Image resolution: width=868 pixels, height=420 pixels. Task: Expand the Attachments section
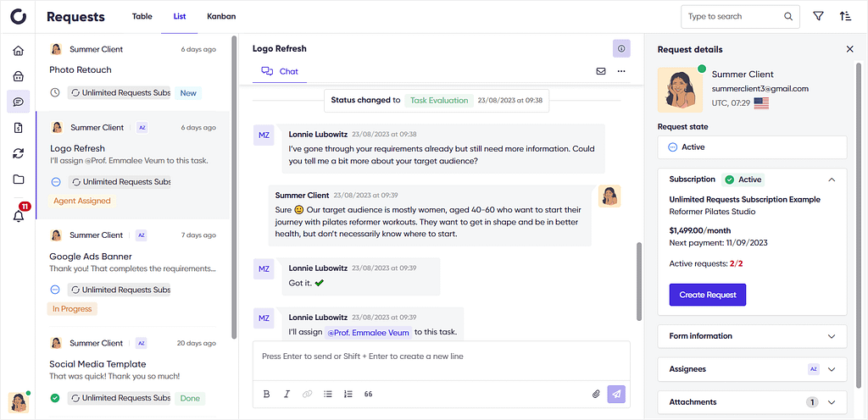pyautogui.click(x=753, y=402)
